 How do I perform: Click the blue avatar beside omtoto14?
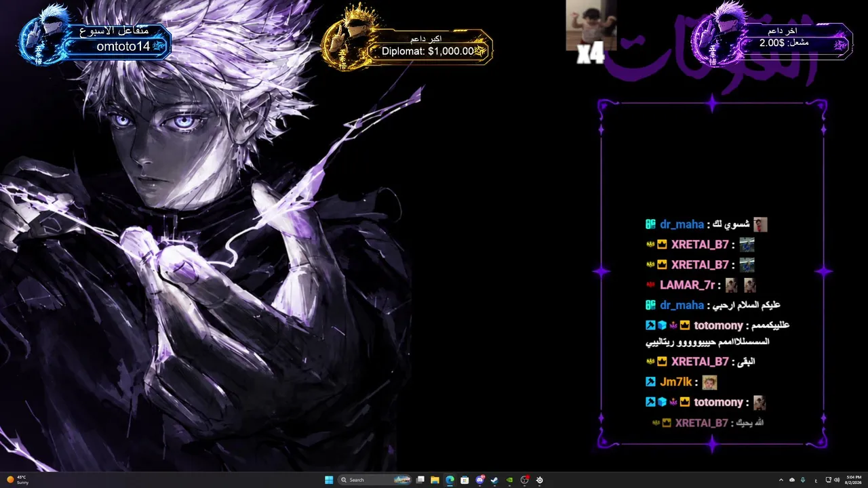pos(45,35)
